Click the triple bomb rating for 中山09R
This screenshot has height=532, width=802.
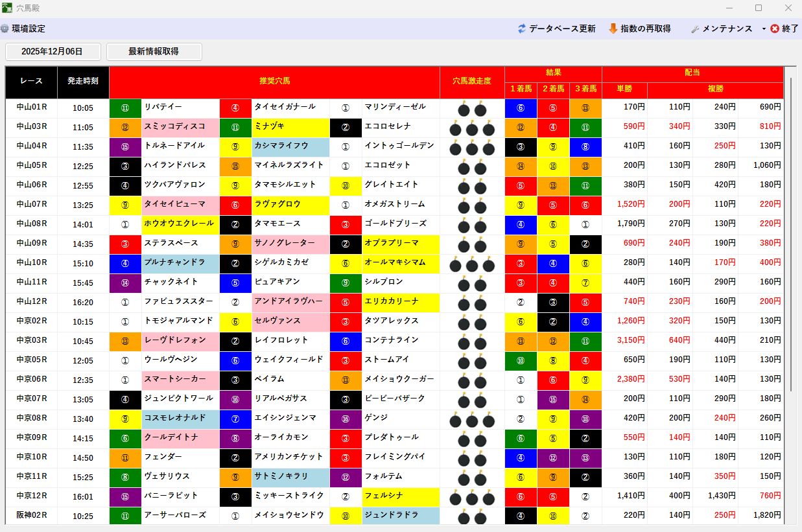pyautogui.click(x=471, y=244)
